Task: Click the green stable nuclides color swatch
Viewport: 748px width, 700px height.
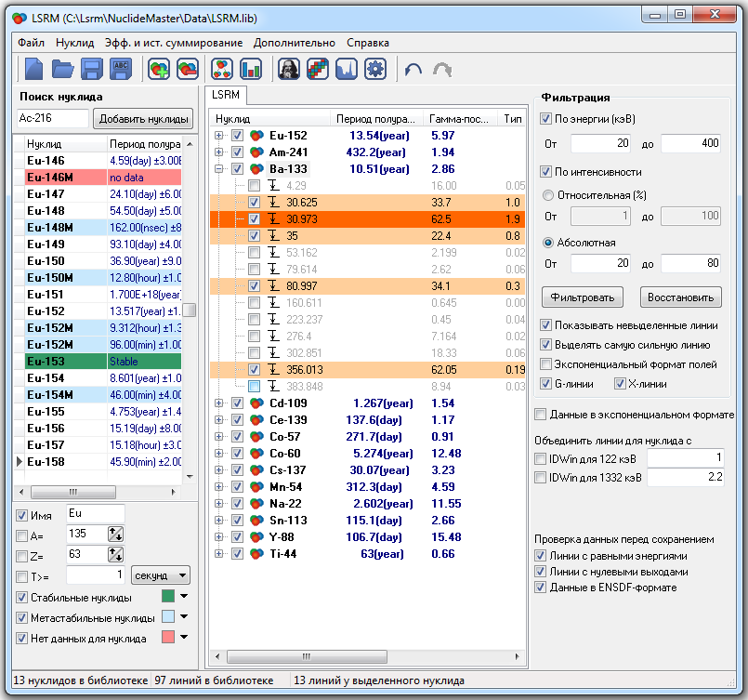Action: tap(168, 597)
